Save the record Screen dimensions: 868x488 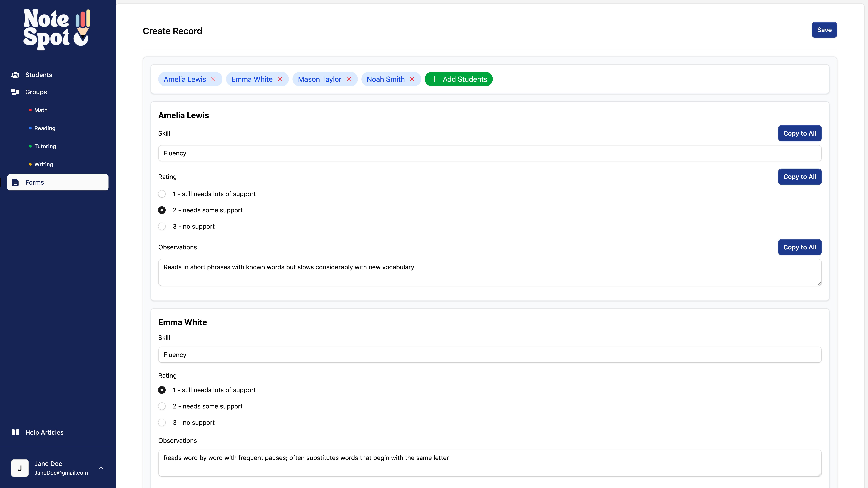[824, 30]
